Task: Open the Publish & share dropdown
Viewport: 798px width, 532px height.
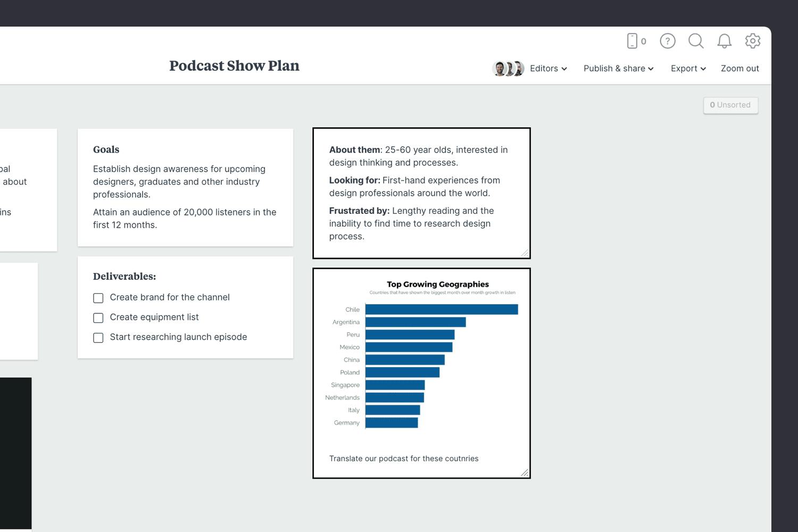Action: point(618,69)
